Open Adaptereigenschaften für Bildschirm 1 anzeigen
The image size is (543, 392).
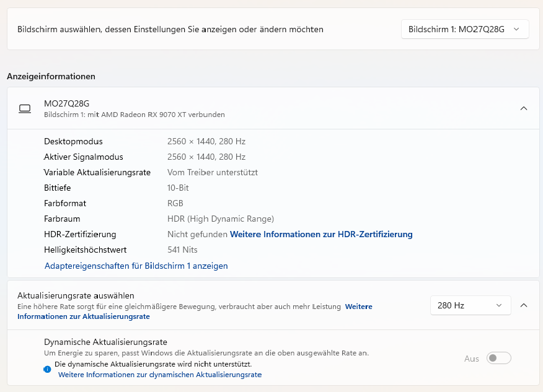point(136,266)
